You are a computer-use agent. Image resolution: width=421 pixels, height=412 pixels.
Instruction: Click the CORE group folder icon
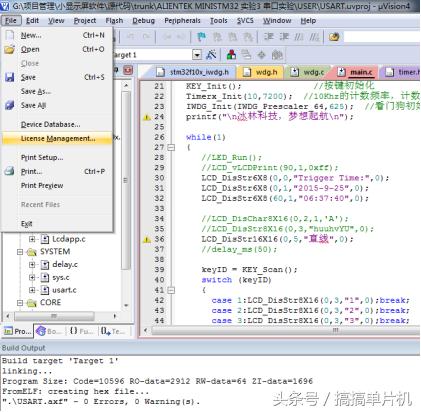32,303
